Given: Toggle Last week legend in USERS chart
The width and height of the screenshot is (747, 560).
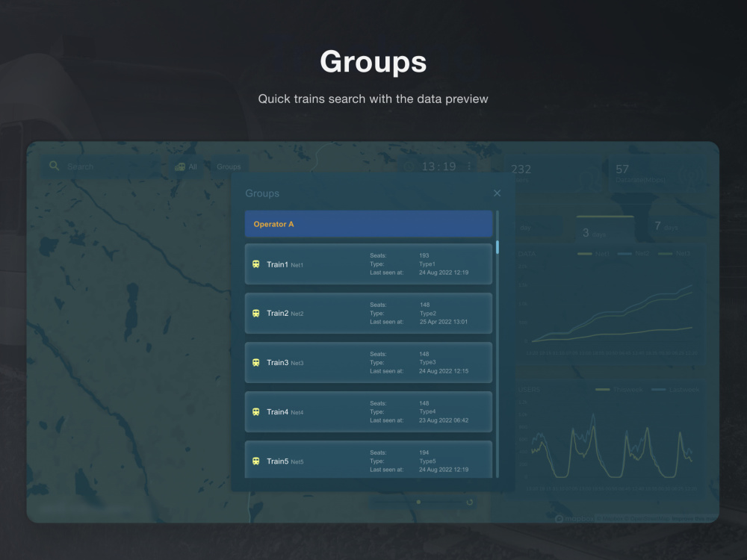Looking at the screenshot, I should [675, 390].
